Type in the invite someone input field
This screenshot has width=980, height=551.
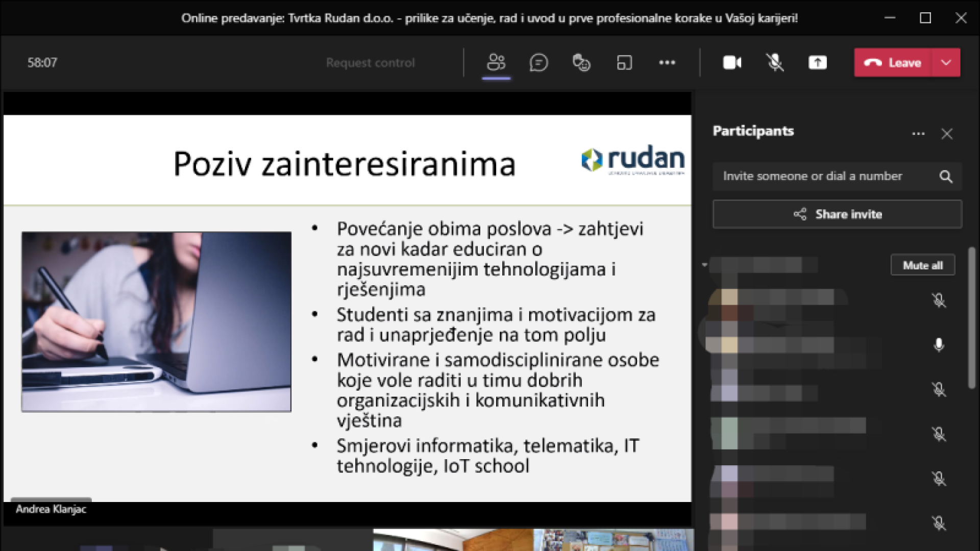(817, 176)
